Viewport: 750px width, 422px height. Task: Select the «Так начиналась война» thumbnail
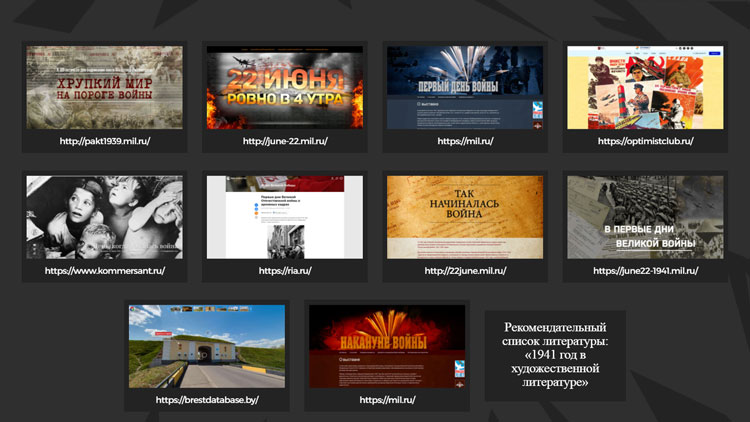tap(465, 217)
